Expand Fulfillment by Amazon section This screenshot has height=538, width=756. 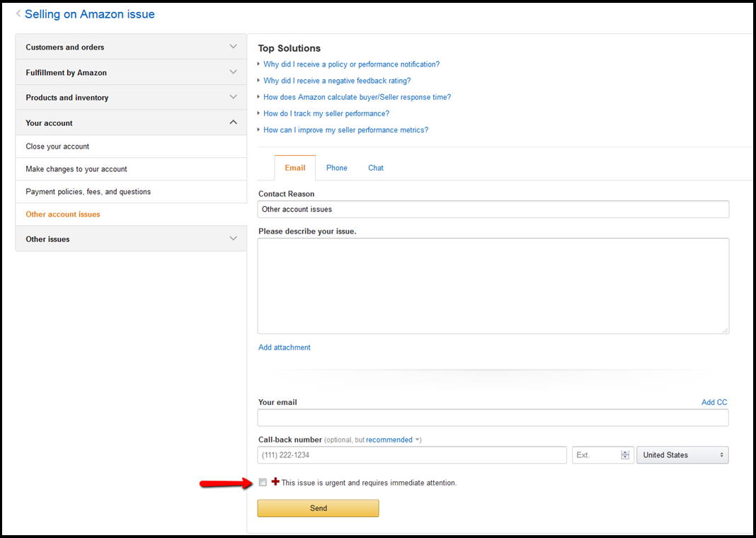coord(131,72)
